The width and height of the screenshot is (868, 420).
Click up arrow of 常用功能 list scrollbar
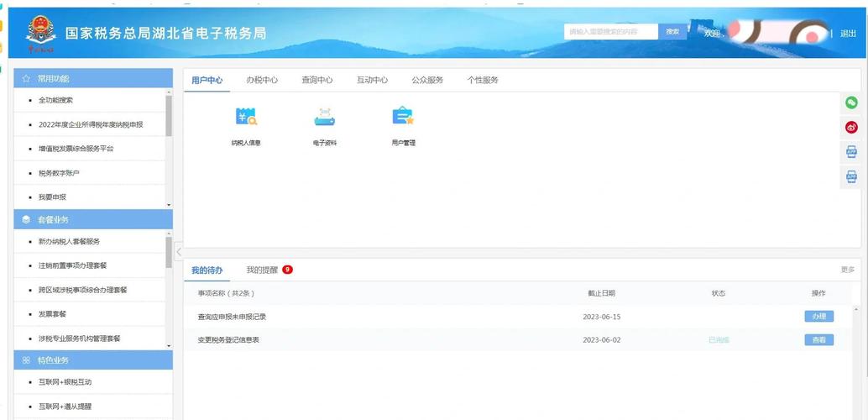169,92
